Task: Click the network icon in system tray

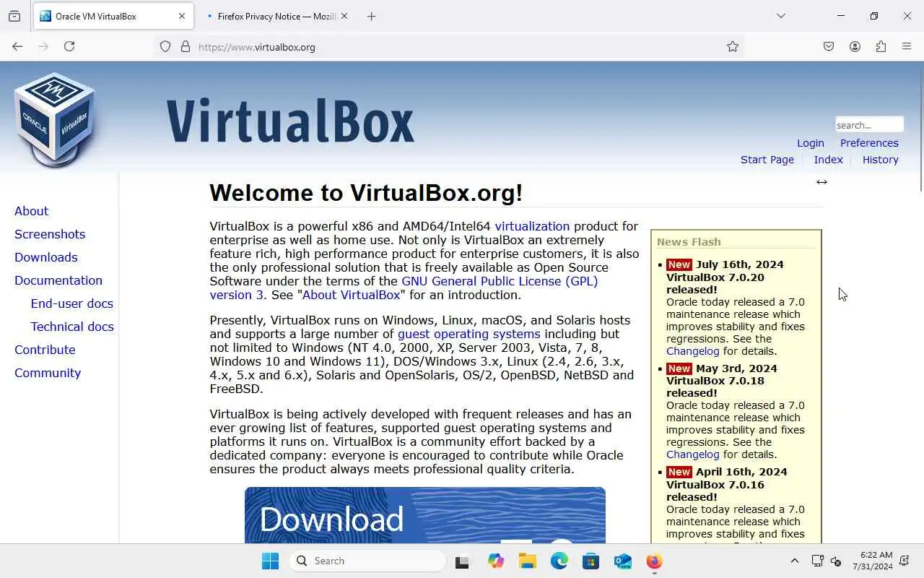Action: pos(817,561)
